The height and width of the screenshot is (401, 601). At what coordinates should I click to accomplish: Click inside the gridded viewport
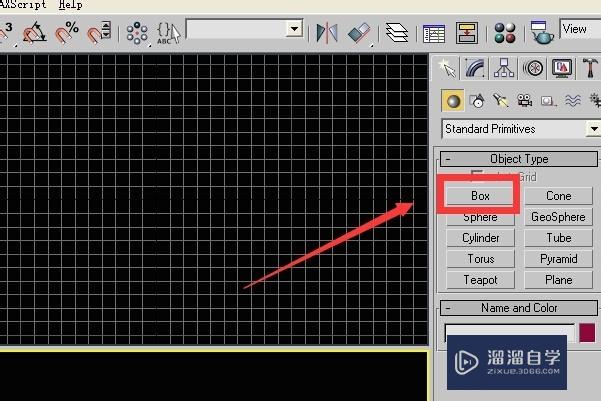[x=214, y=199]
